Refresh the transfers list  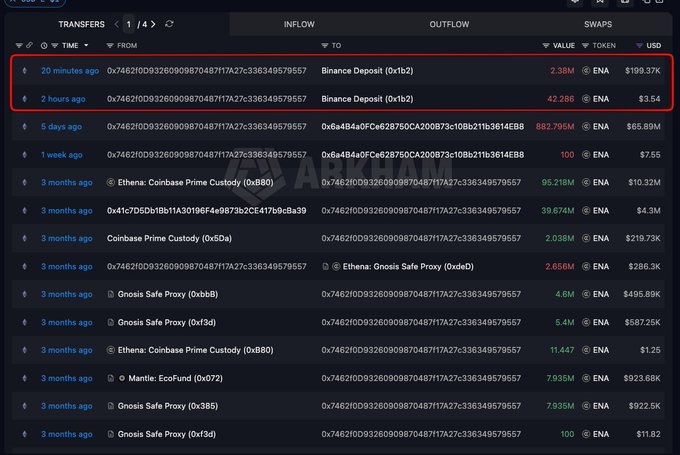(169, 24)
